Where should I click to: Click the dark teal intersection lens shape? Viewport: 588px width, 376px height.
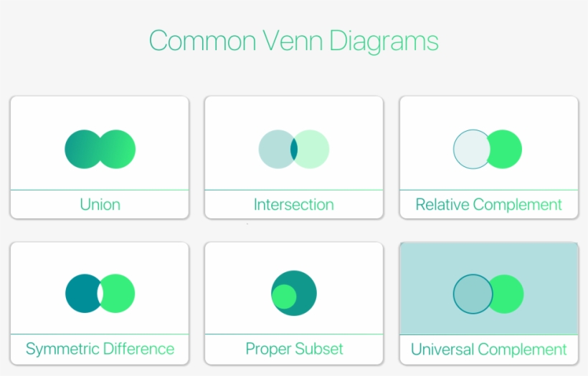click(294, 150)
